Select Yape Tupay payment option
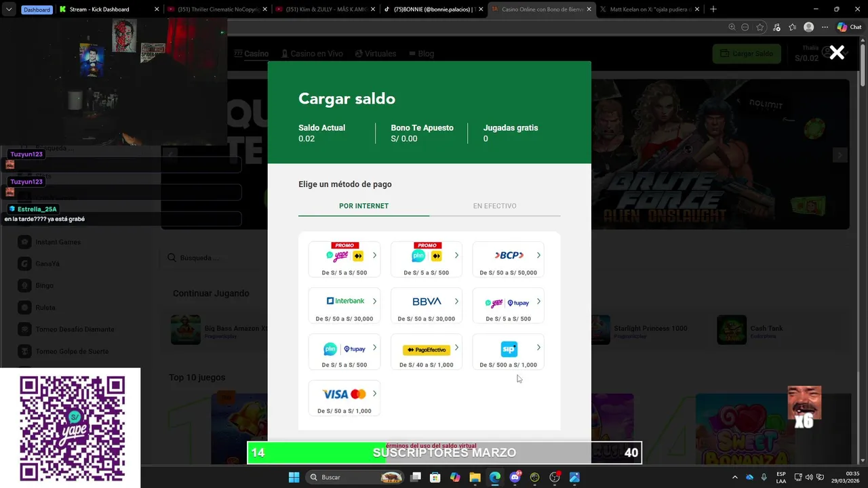Viewport: 868px width, 488px height. [x=509, y=306]
